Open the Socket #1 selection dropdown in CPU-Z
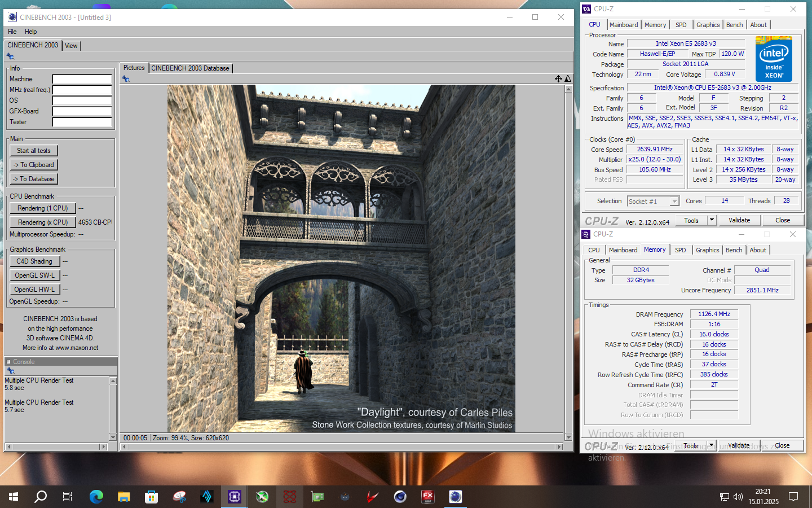The height and width of the screenshot is (508, 812). (x=674, y=202)
